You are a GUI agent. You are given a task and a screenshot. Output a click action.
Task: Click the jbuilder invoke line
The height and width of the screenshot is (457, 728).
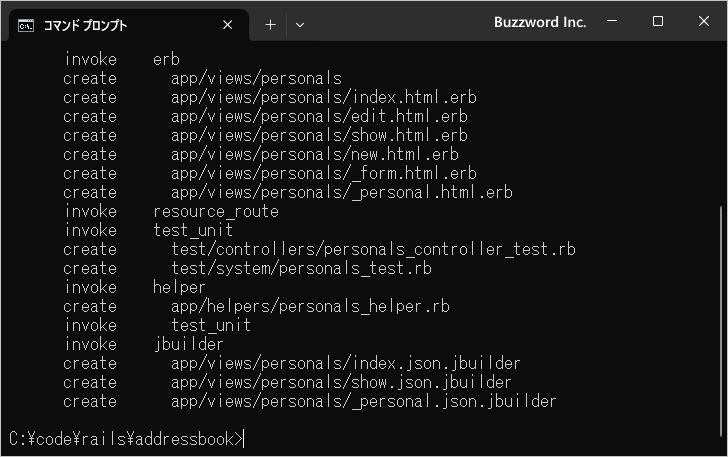tap(143, 345)
